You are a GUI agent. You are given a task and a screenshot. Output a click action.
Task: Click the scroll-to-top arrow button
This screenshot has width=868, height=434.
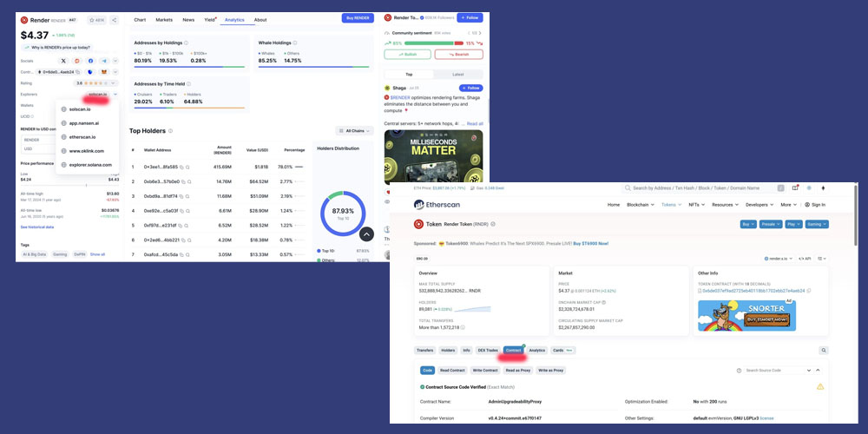pos(366,233)
